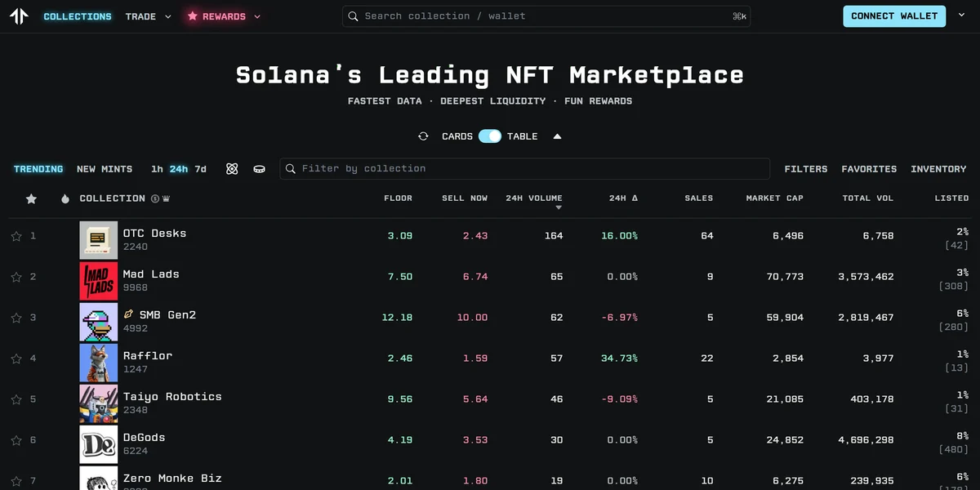Image resolution: width=980 pixels, height=490 pixels.
Task: Click the sort arrow under 24H VOLUME
Action: (x=559, y=208)
